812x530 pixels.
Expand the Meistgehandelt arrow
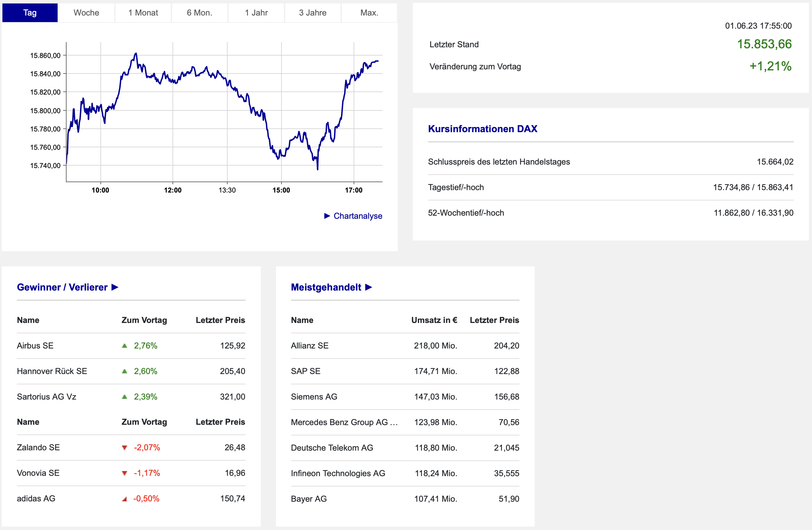(x=369, y=287)
